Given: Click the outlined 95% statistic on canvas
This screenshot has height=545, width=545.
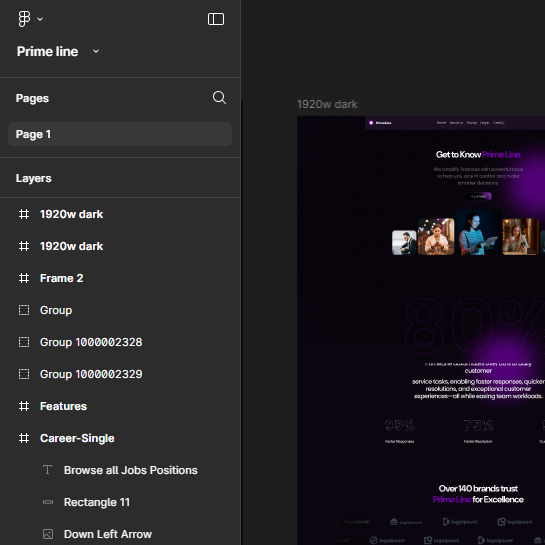Looking at the screenshot, I should pos(400,425).
